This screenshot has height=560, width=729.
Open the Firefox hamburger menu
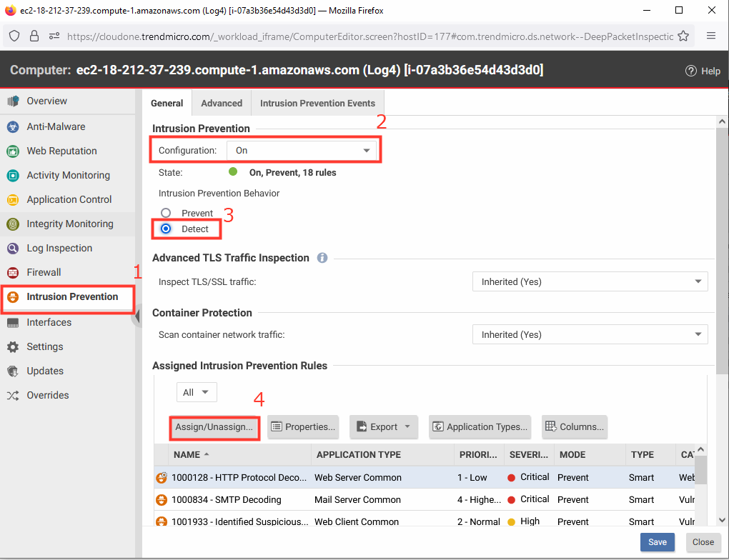point(711,36)
